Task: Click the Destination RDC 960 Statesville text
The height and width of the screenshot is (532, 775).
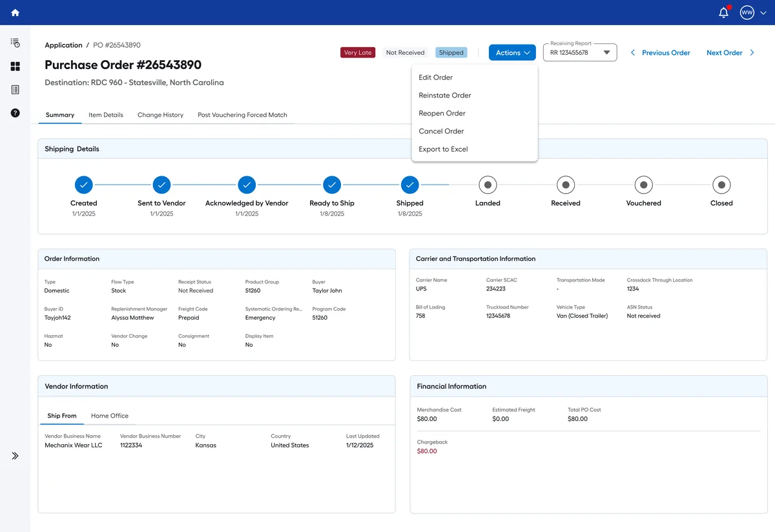Action: pos(134,83)
